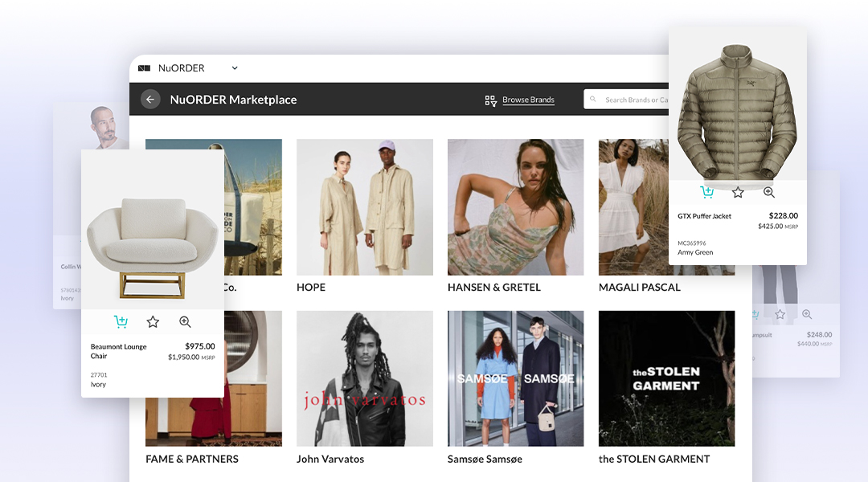Star the GTX Puffer Jacket as favorite
This screenshot has width=868, height=482.
click(738, 192)
